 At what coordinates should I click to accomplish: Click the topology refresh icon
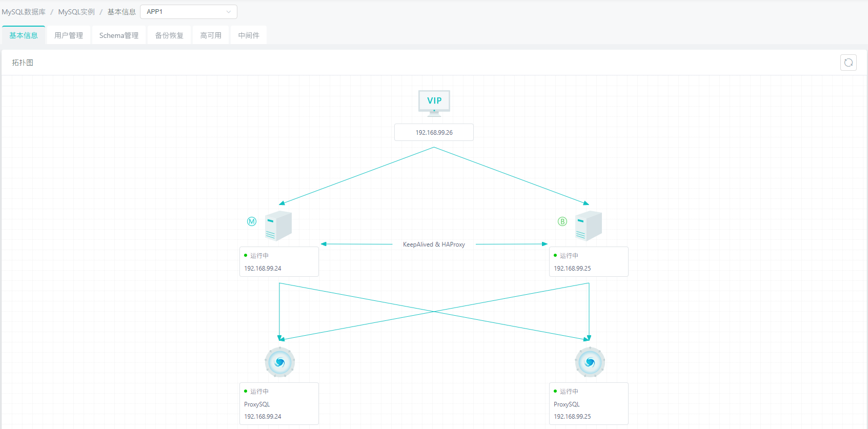[848, 63]
